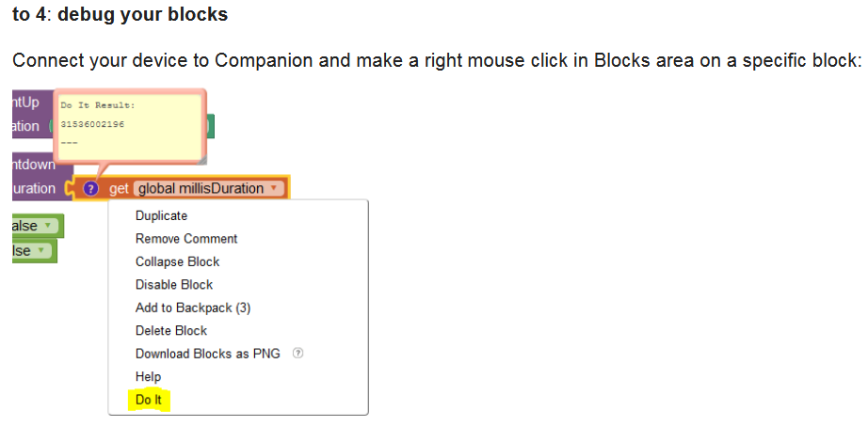The width and height of the screenshot is (868, 427).
Task: Expand the first green false block dropdown
Action: [x=48, y=226]
